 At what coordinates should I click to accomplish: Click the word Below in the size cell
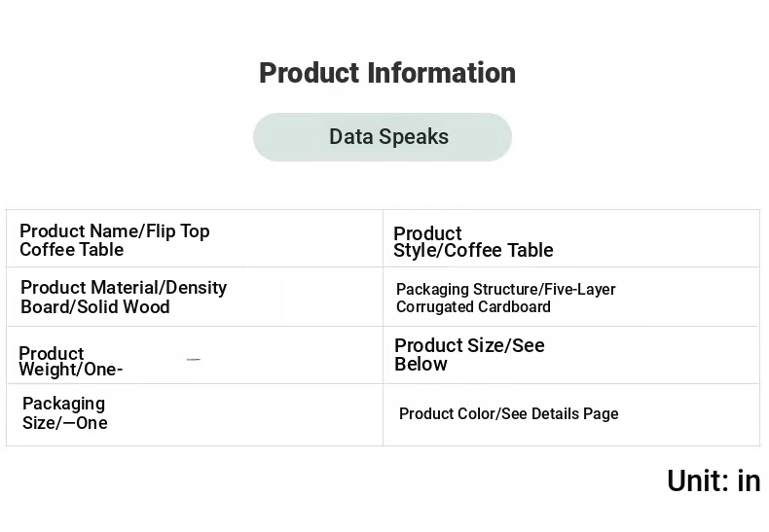[421, 365]
